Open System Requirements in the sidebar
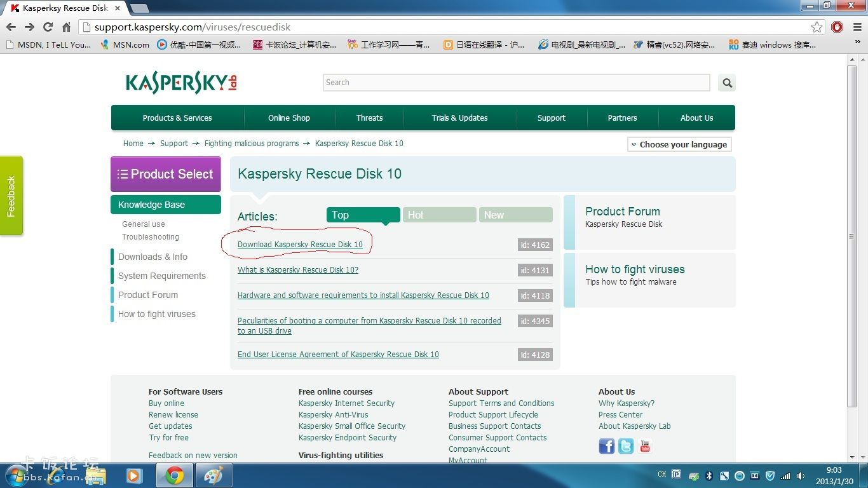The height and width of the screenshot is (488, 868). point(162,276)
